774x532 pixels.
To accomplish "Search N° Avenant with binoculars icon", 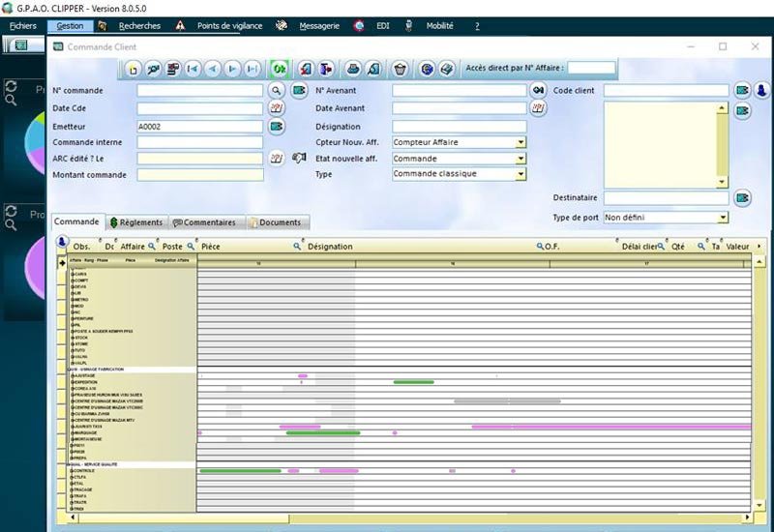I will pyautogui.click(x=538, y=90).
